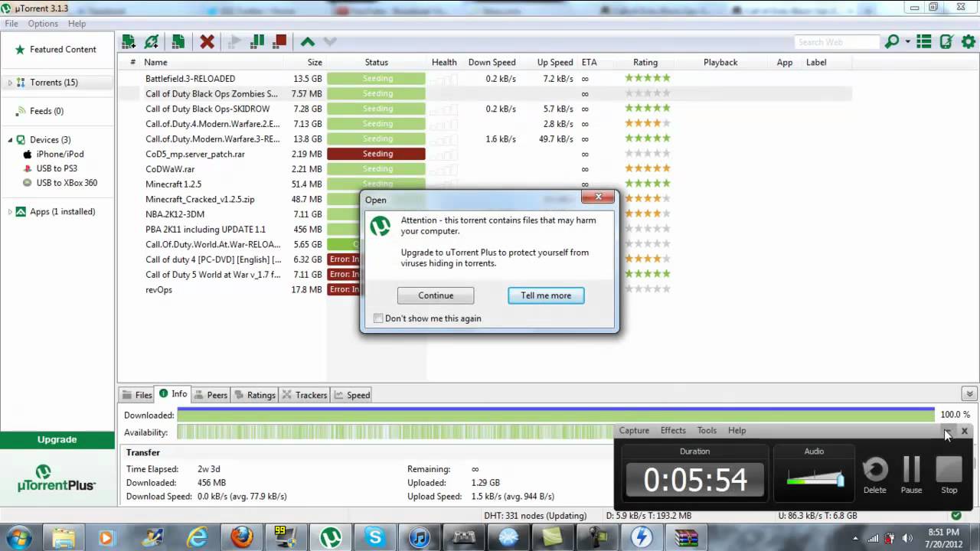
Task: Click the green search magnifier icon
Action: [x=892, y=41]
